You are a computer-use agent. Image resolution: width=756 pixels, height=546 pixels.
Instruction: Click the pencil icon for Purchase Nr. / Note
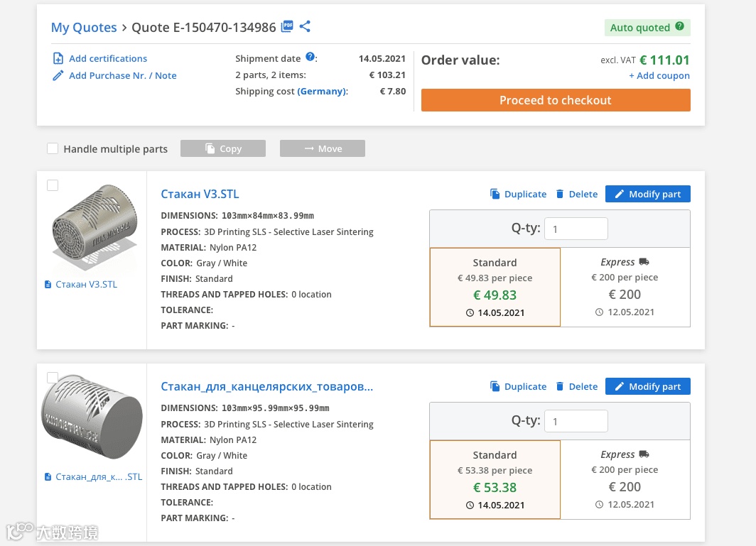click(58, 75)
